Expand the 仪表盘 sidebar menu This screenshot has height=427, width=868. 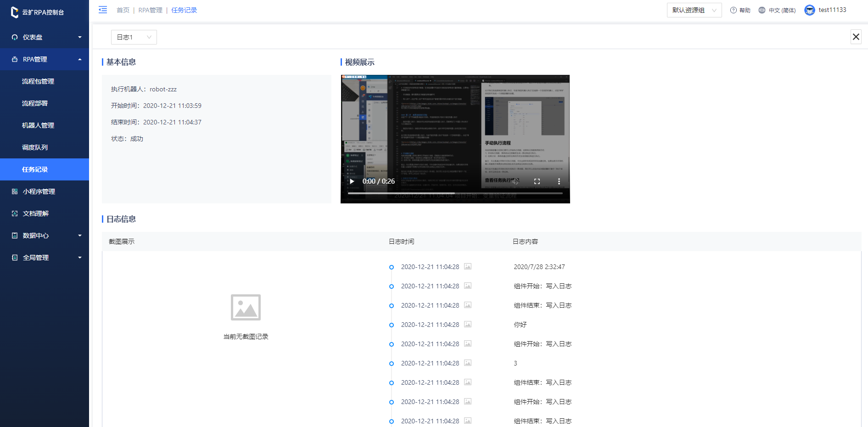pyautogui.click(x=45, y=37)
